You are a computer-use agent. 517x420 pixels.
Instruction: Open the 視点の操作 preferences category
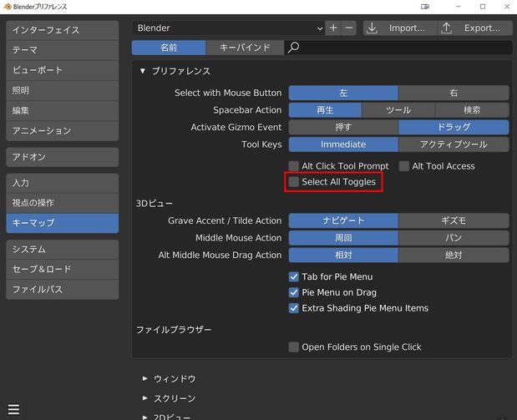[x=63, y=203]
